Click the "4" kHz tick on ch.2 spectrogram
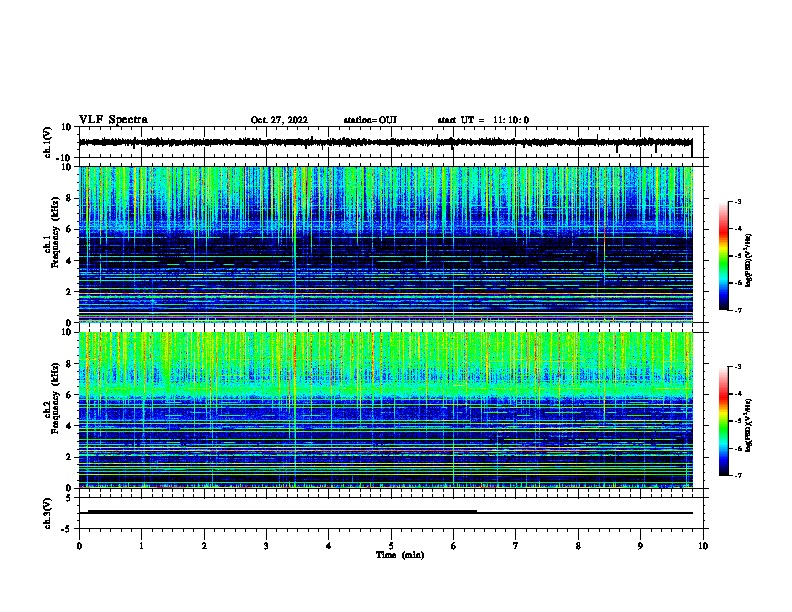This screenshot has height=612, width=792. (x=69, y=426)
